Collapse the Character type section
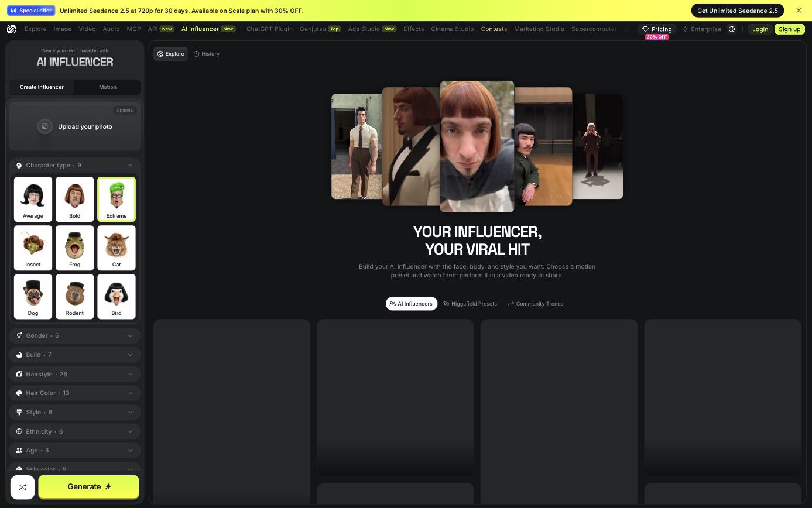 coord(74,165)
